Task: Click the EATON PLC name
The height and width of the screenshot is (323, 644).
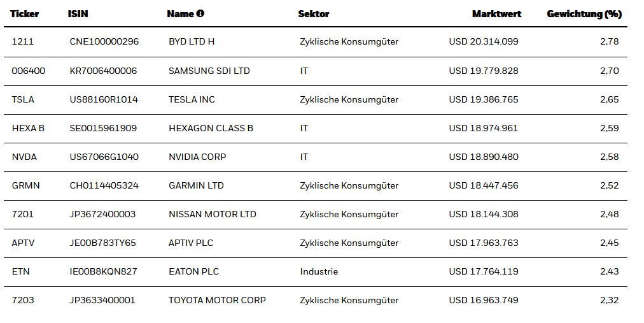Action: tap(193, 271)
